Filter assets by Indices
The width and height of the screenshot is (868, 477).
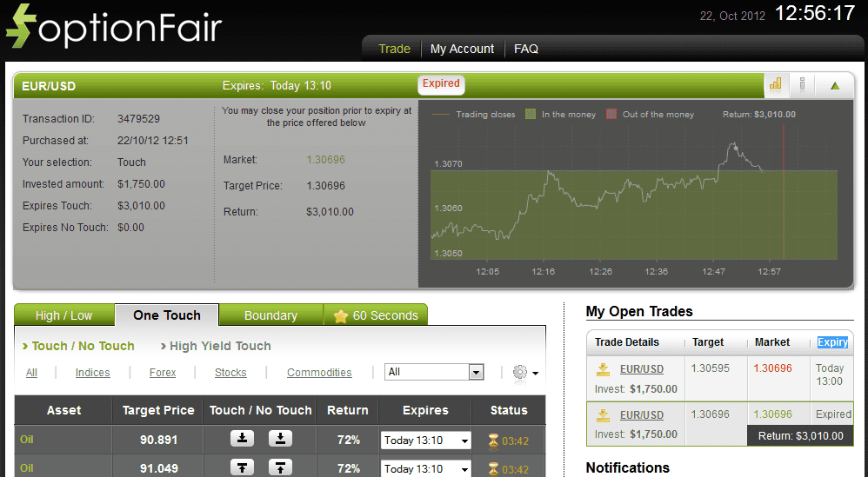click(92, 373)
